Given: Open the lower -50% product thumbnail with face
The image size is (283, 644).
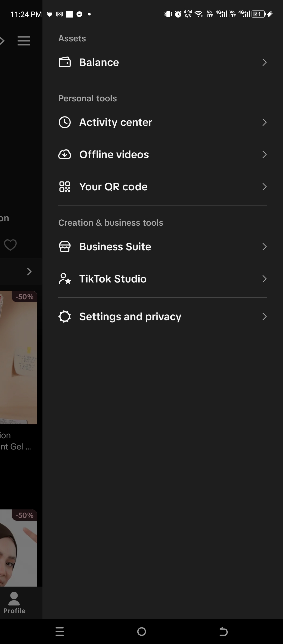Looking at the screenshot, I should click(x=19, y=548).
